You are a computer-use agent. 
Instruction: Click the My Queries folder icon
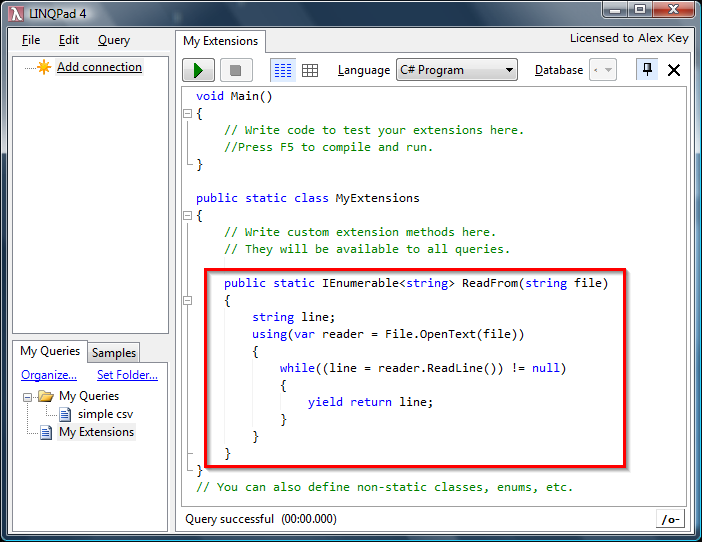(46, 396)
